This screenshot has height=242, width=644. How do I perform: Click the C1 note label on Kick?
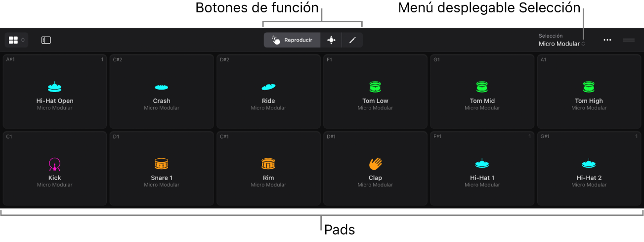9,136
